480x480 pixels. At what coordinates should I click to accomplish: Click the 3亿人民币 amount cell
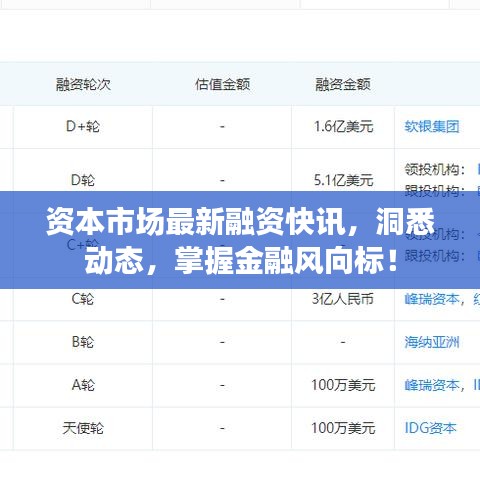[343, 299]
